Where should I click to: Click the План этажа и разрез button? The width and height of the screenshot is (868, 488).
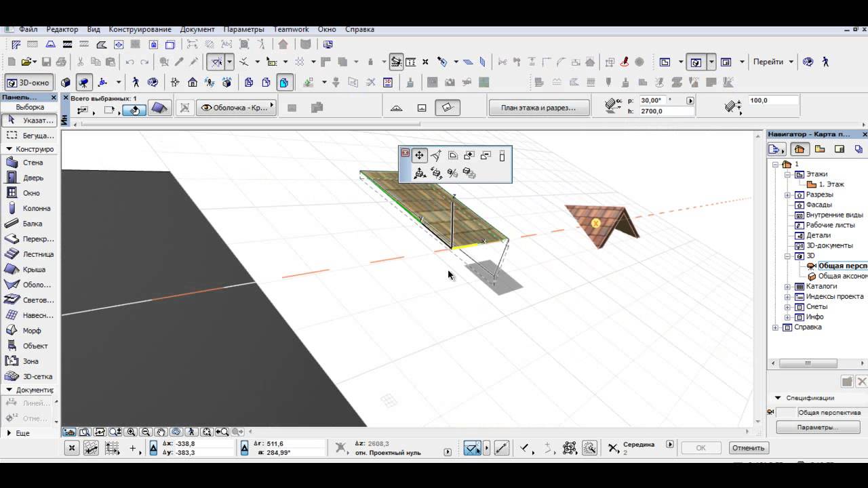click(x=538, y=108)
